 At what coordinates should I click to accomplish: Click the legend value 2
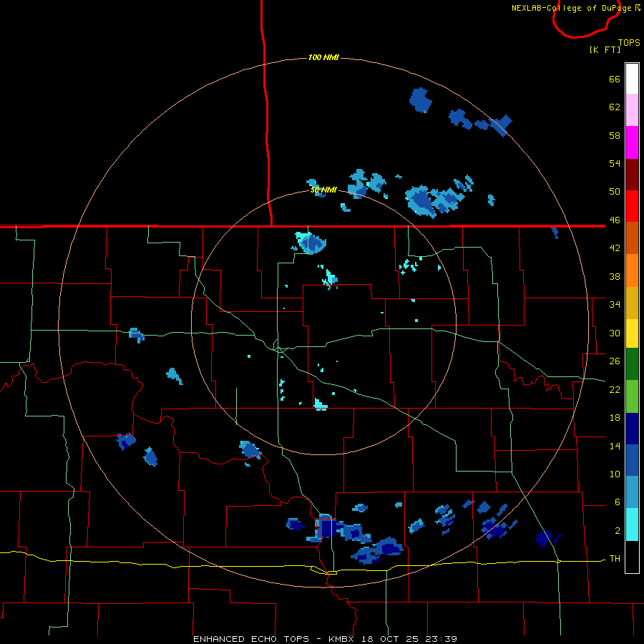(617, 531)
